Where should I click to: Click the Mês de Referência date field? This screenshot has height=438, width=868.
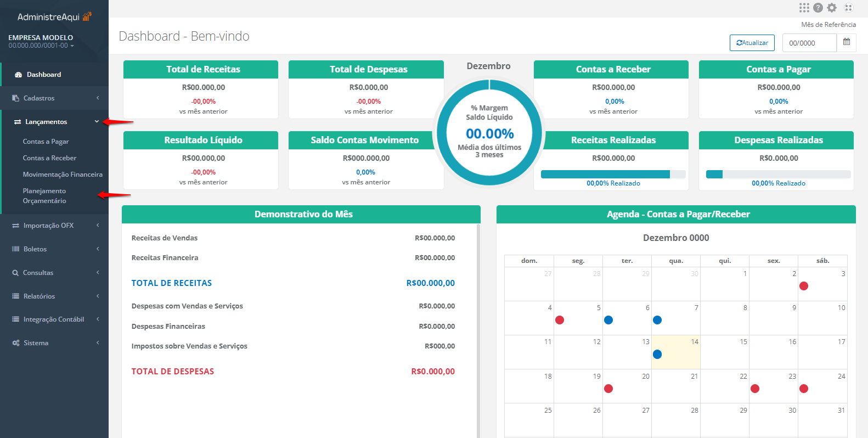click(x=809, y=43)
